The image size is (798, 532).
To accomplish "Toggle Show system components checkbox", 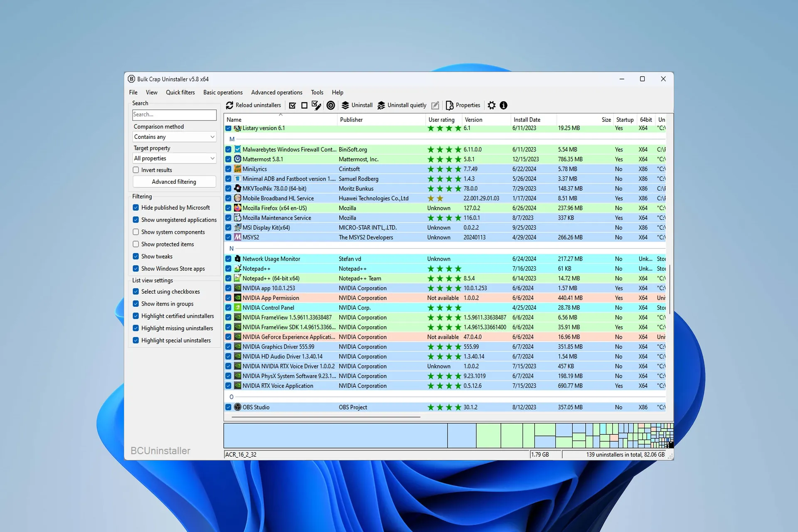I will (136, 232).
